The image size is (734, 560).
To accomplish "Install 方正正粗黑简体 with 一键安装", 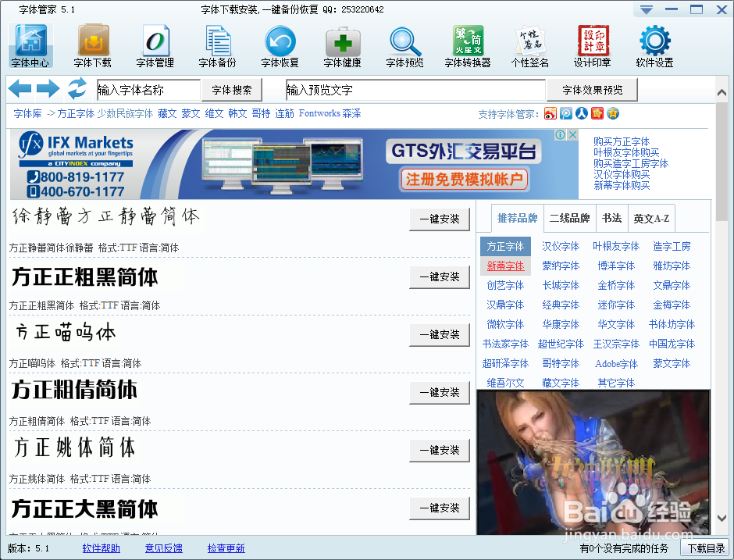I will pyautogui.click(x=440, y=277).
